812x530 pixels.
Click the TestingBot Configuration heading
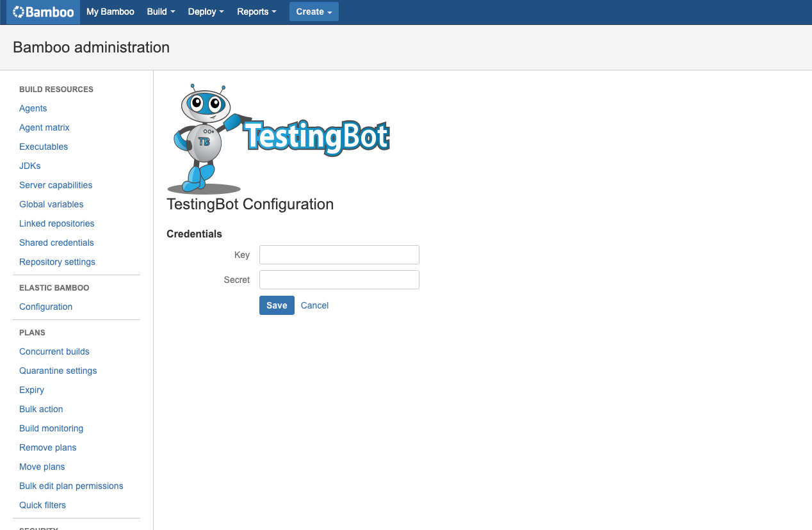click(x=250, y=204)
